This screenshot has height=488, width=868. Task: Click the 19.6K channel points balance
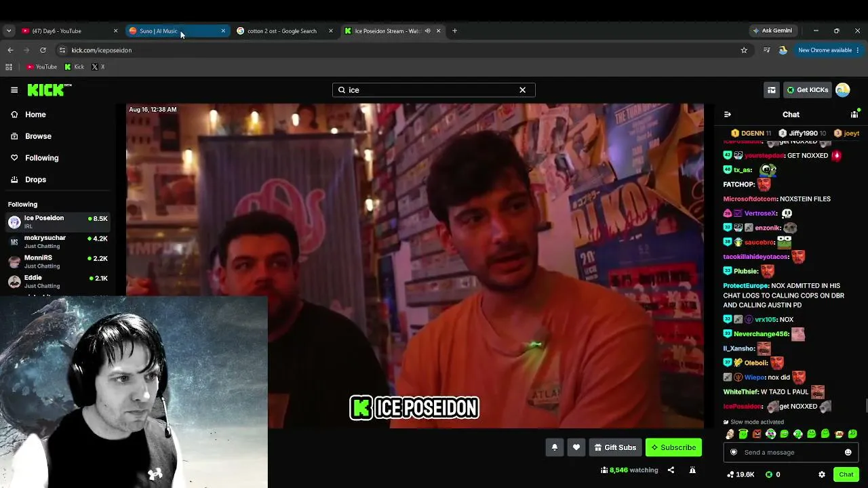pyautogui.click(x=741, y=474)
